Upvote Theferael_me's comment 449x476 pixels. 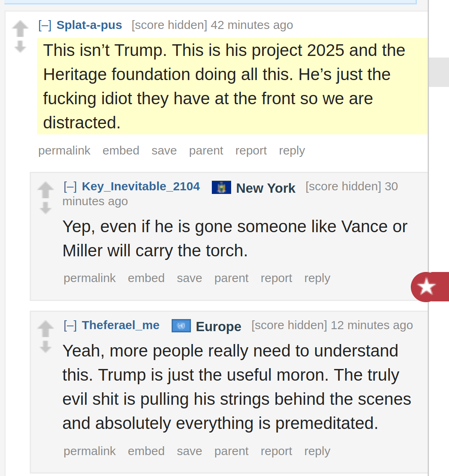click(45, 329)
